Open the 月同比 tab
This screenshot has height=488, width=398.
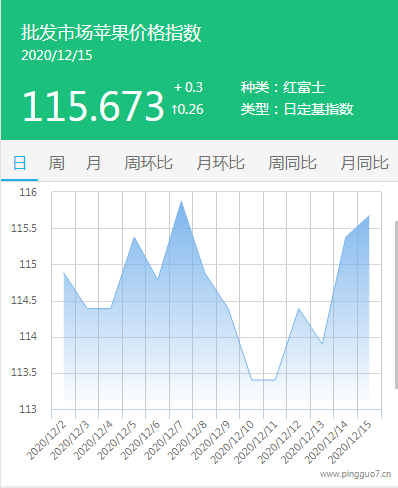[364, 163]
